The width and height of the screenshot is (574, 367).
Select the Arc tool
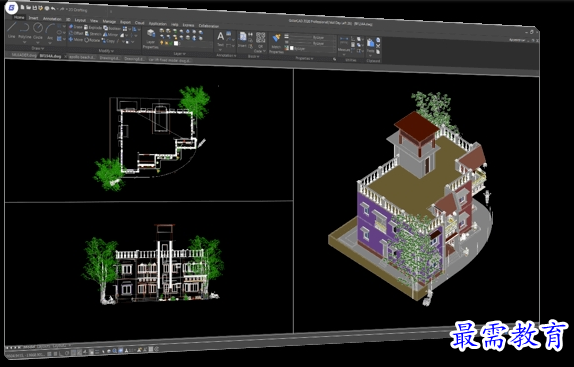coord(50,31)
